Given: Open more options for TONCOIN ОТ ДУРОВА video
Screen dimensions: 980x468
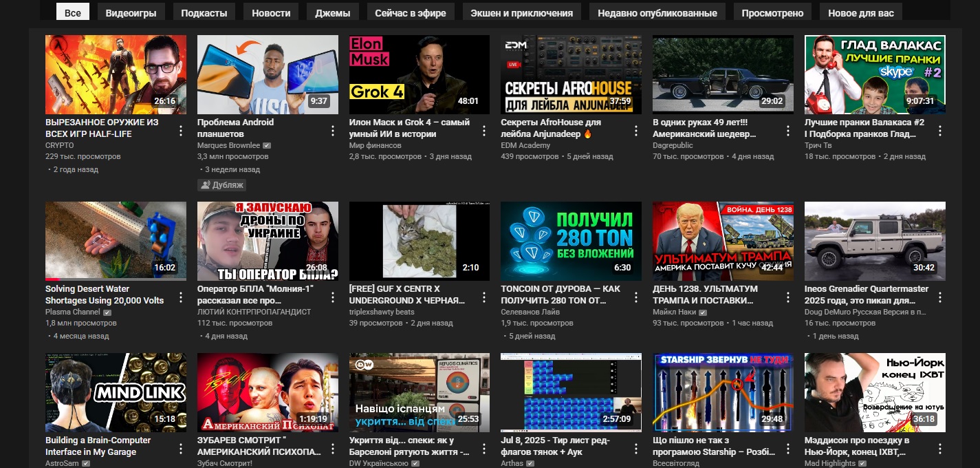Looking at the screenshot, I should [x=636, y=297].
